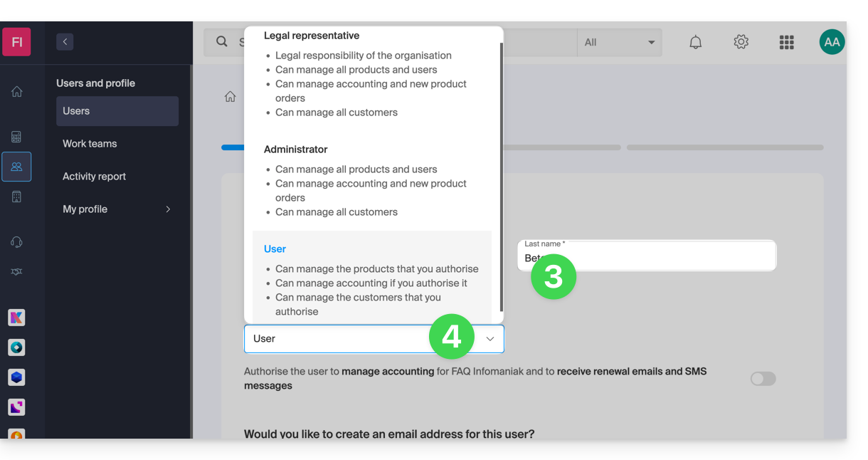Image resolution: width=868 pixels, height=460 pixels.
Task: Click the handshake partner icon
Action: (x=16, y=272)
